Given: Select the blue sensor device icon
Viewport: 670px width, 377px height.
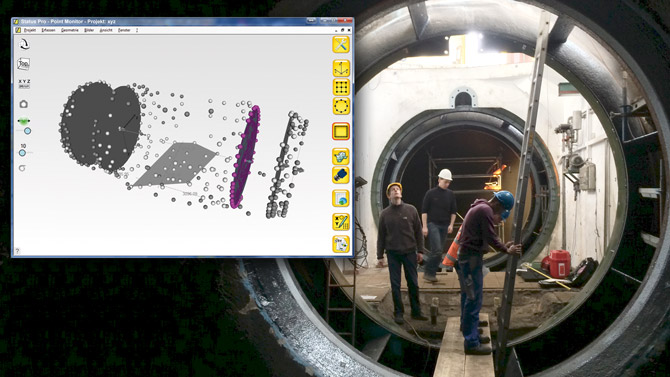Looking at the screenshot, I should [341, 175].
